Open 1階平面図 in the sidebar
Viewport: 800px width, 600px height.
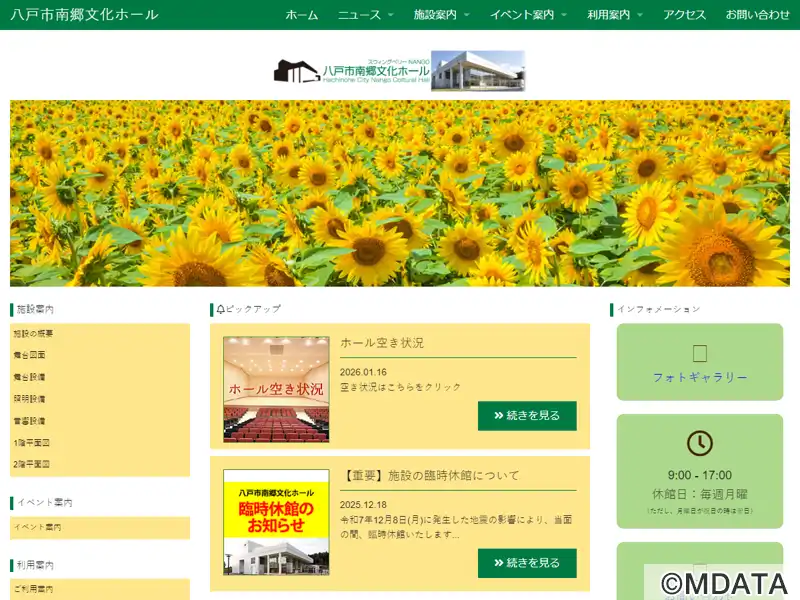[32, 443]
